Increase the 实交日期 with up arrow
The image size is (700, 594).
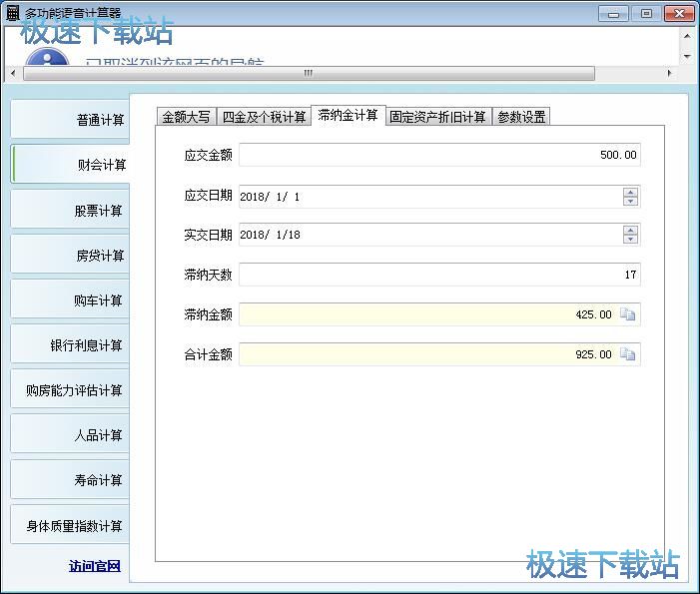pos(630,230)
